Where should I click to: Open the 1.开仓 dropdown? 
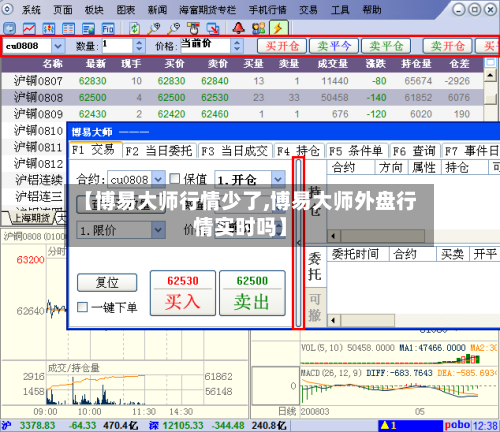(x=278, y=180)
